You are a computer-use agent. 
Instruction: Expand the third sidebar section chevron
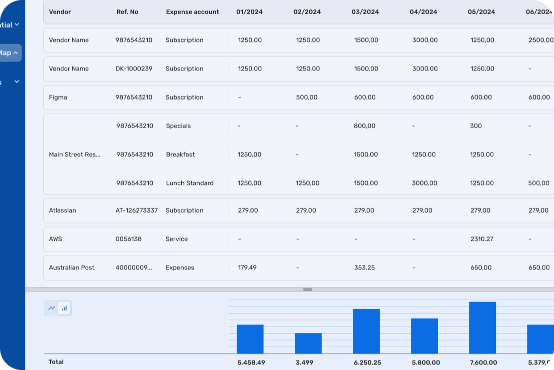[x=17, y=82]
